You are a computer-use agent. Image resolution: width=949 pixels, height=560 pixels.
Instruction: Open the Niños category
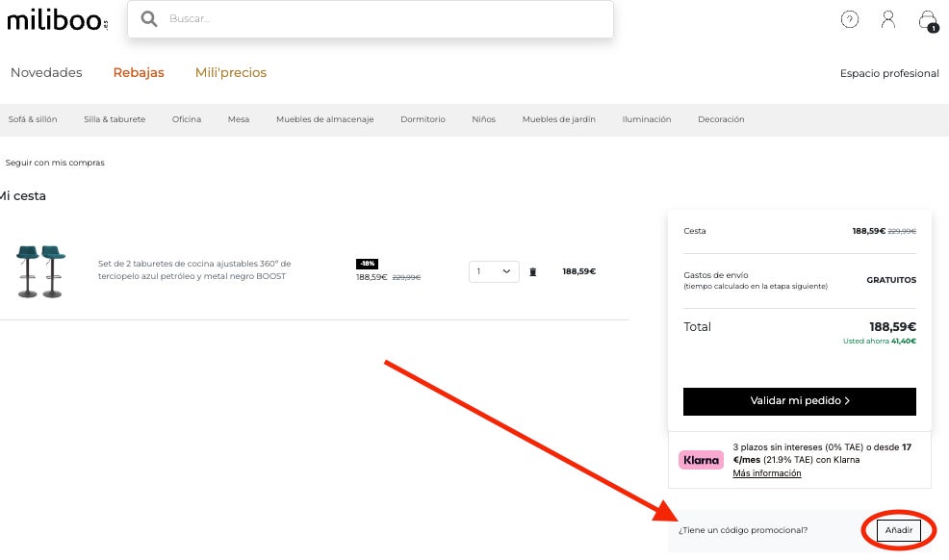click(x=483, y=119)
